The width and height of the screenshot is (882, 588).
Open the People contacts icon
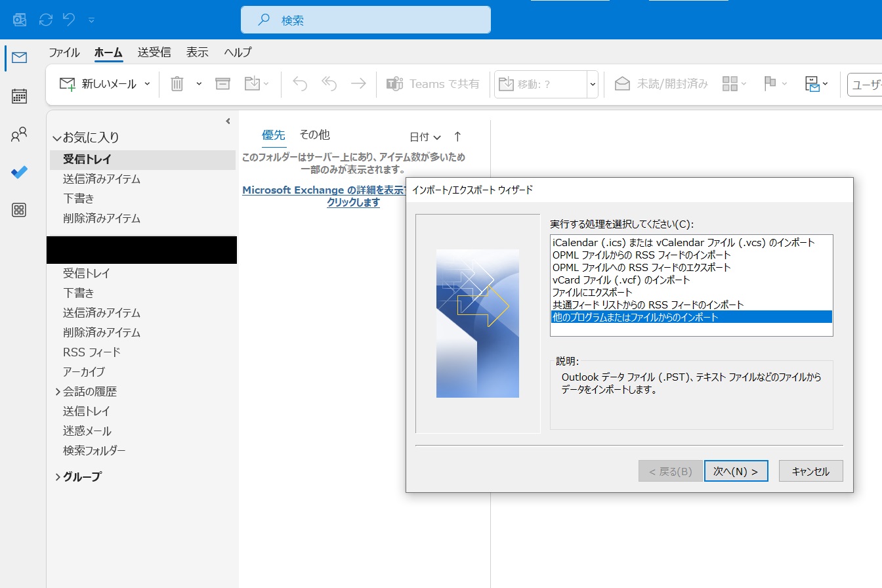tap(19, 135)
